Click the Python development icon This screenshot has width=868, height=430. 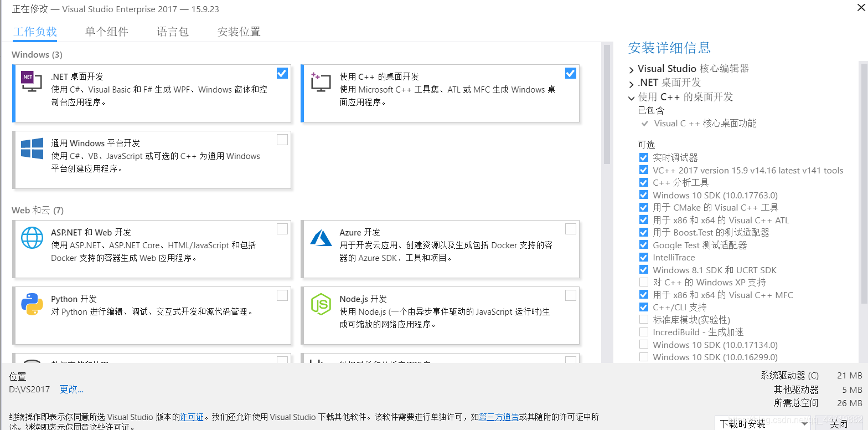32,304
